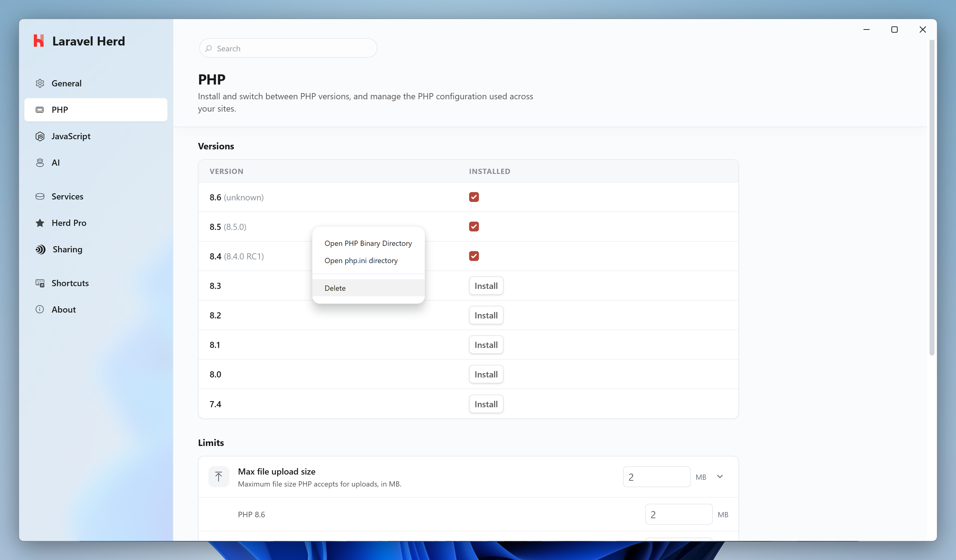Expand Max file upload size chevron
This screenshot has width=956, height=560.
pyautogui.click(x=720, y=476)
